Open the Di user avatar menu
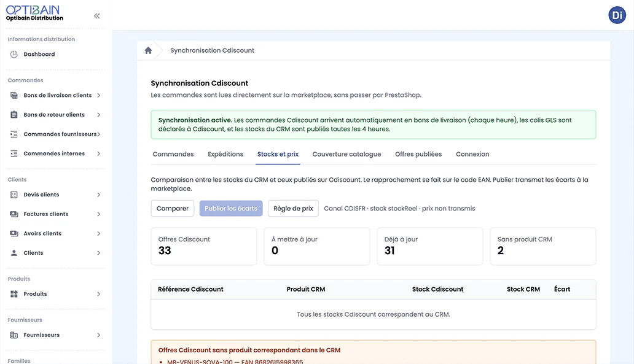Viewport: 634px width, 364px height. tap(617, 15)
